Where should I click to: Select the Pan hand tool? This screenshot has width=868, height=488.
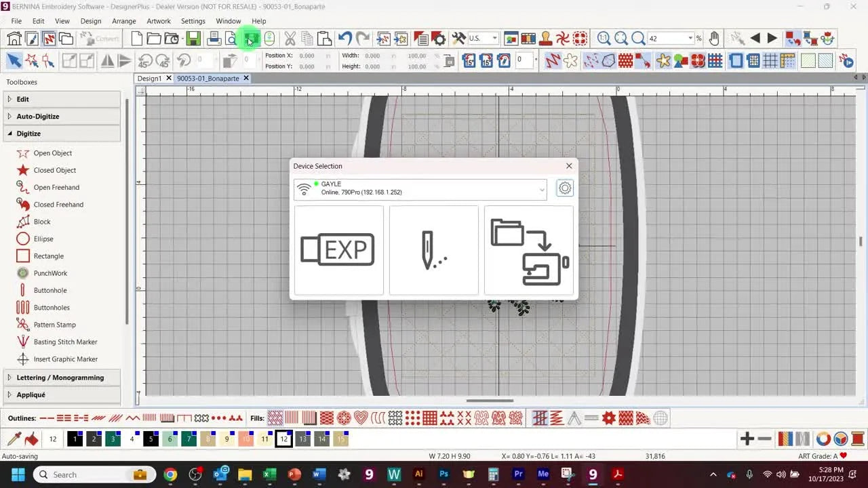point(714,39)
